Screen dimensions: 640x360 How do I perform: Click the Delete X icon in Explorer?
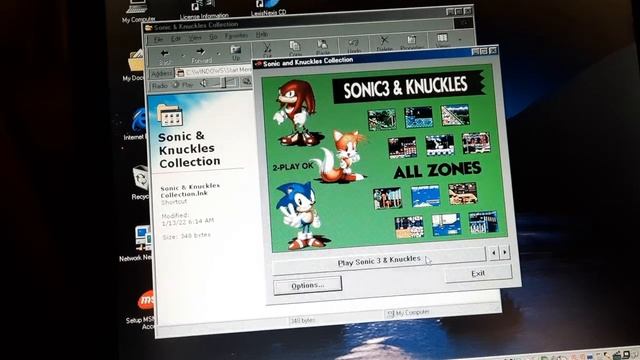[384, 43]
